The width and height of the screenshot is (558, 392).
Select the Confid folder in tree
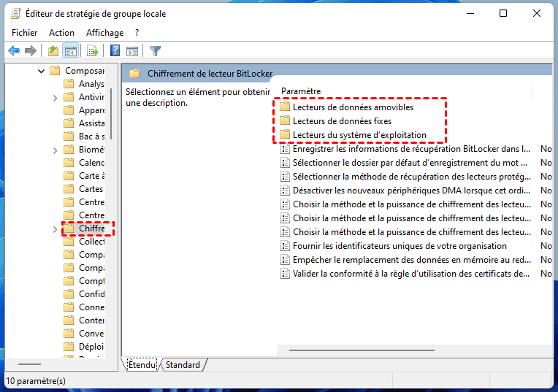tap(84, 294)
